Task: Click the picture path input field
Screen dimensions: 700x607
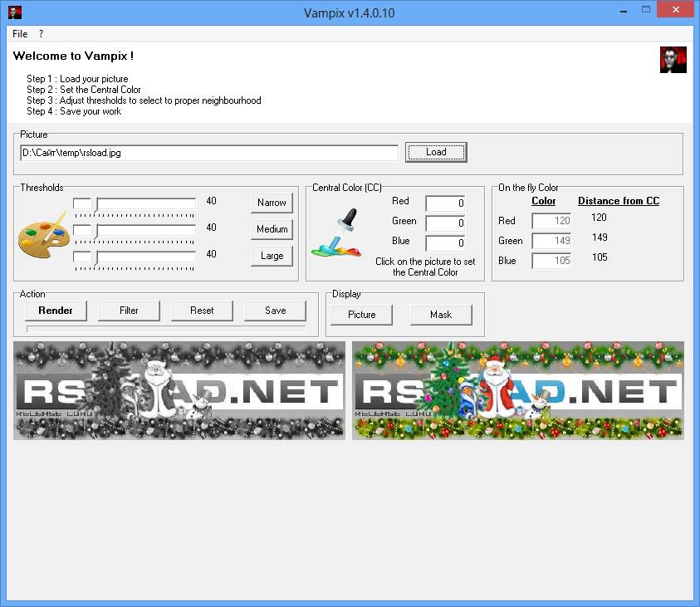Action: [209, 153]
